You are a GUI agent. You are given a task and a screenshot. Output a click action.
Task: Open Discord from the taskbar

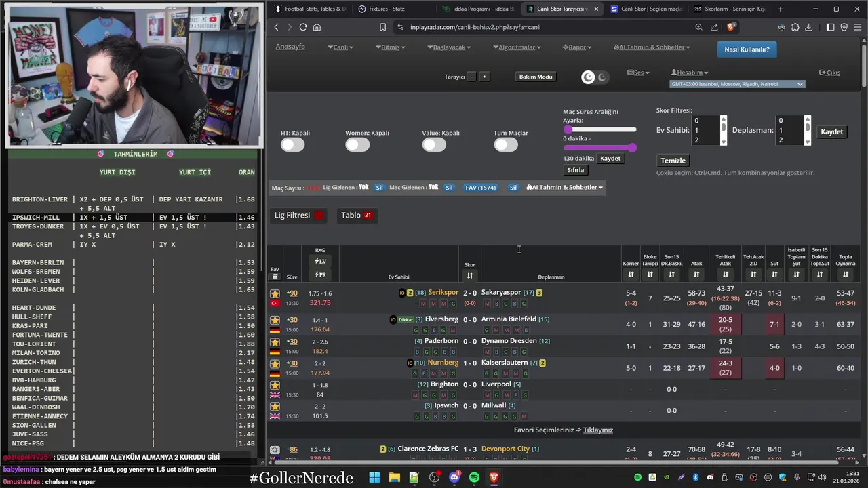(x=454, y=477)
